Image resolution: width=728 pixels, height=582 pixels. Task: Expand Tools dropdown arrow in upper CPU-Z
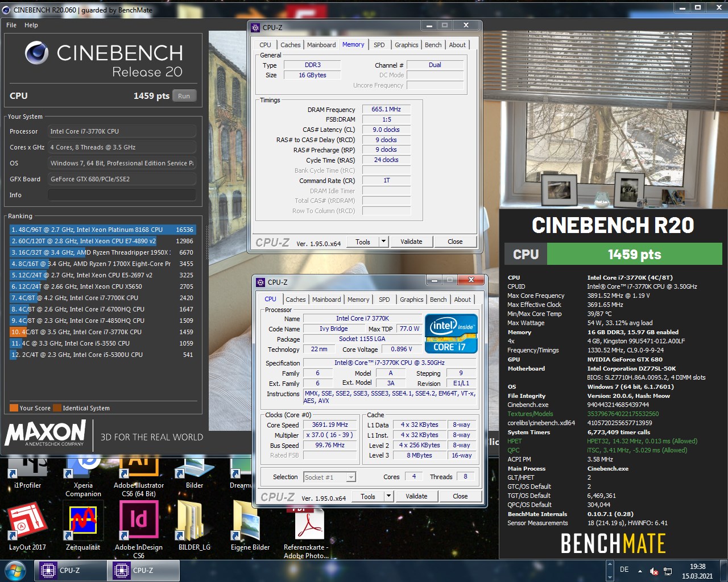(383, 242)
